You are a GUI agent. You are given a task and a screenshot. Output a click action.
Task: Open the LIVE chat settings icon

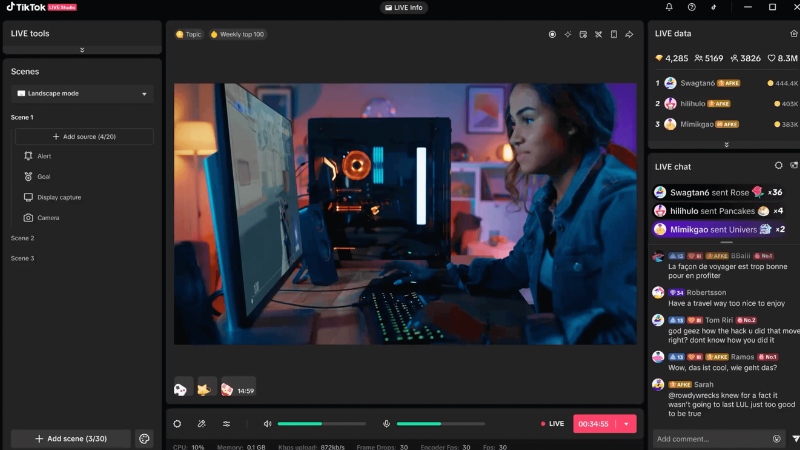pyautogui.click(x=778, y=166)
